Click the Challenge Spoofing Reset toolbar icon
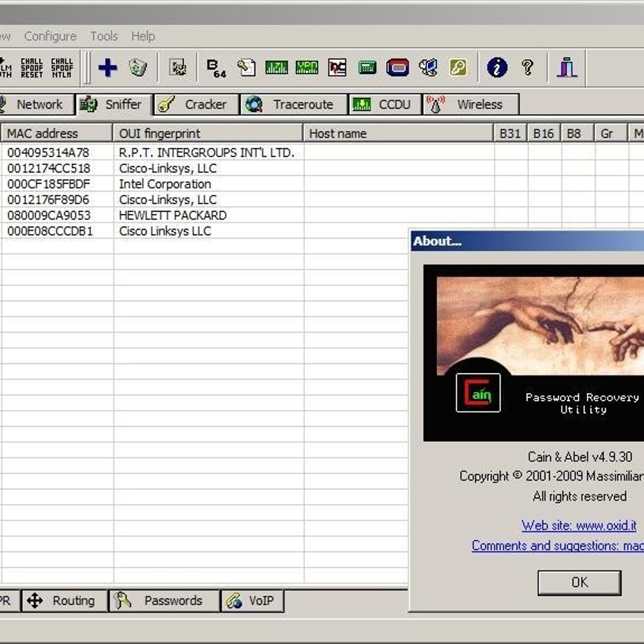The height and width of the screenshot is (644, 644). [32, 68]
